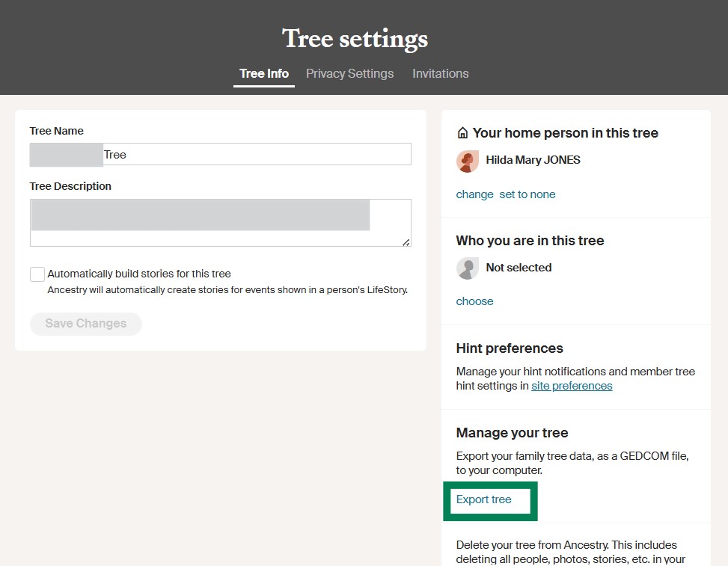Select the Hilda Mary JONES name text

coord(533,160)
